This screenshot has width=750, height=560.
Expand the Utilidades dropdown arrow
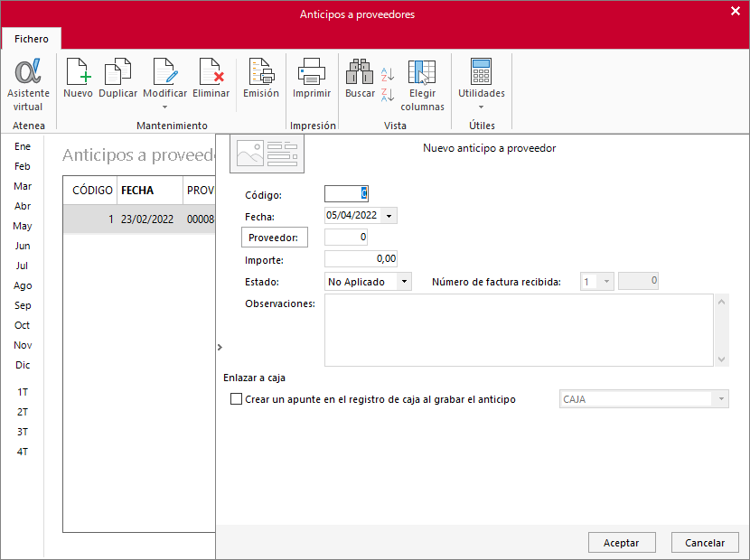click(482, 107)
